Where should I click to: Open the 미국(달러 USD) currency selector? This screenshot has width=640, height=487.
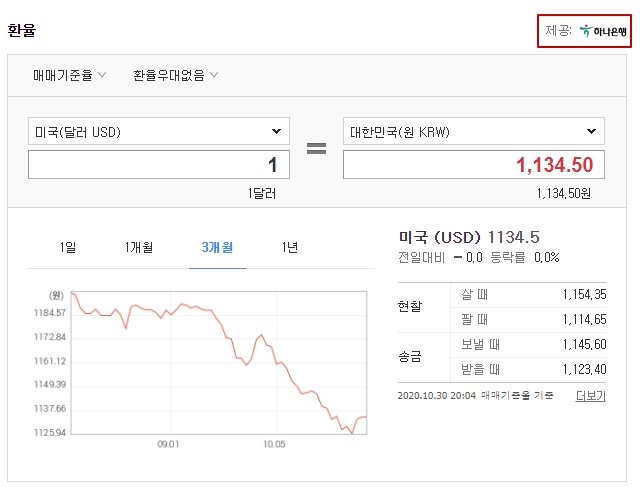pyautogui.click(x=159, y=131)
